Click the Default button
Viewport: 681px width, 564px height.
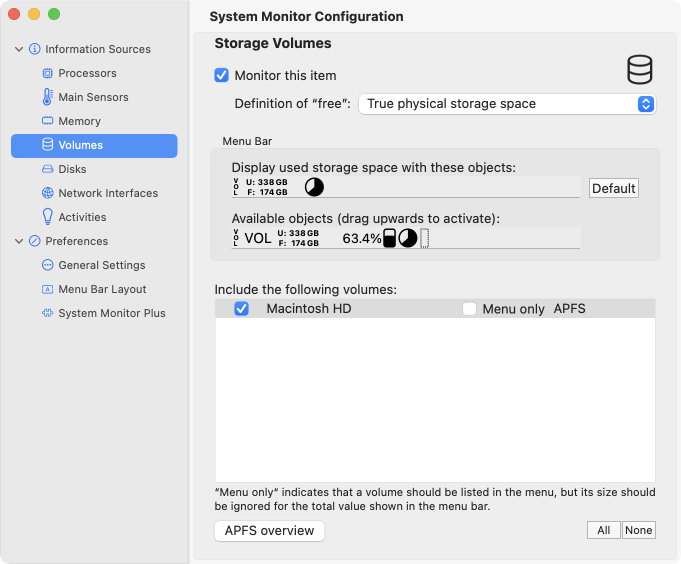pyautogui.click(x=614, y=188)
